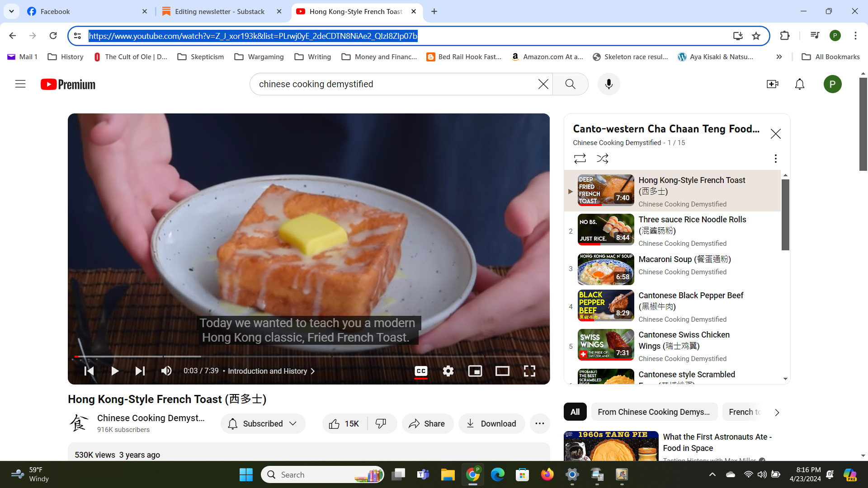Toggle theater mode

coord(502,371)
